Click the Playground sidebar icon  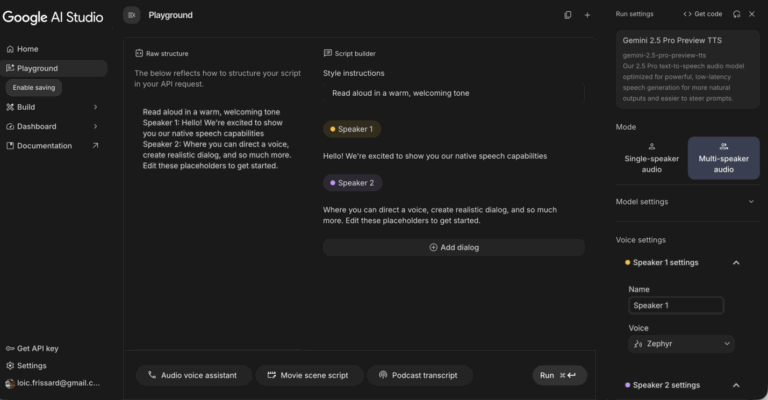pyautogui.click(x=10, y=68)
